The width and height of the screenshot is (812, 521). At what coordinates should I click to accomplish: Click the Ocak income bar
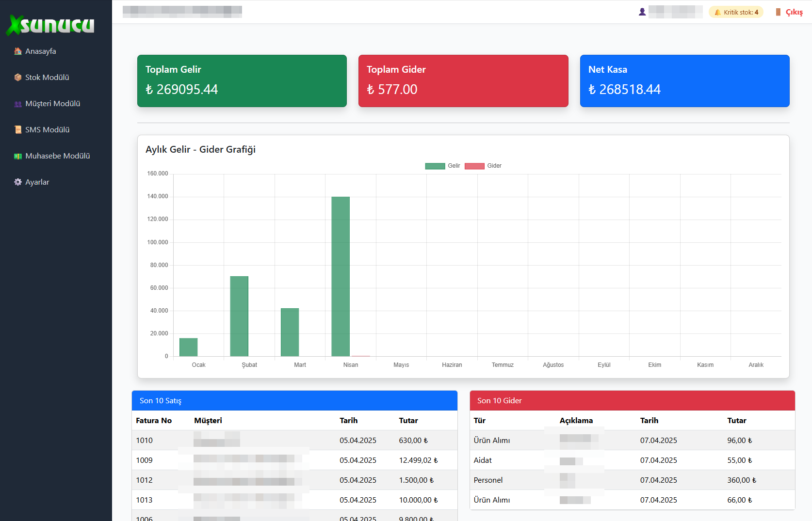click(x=189, y=347)
